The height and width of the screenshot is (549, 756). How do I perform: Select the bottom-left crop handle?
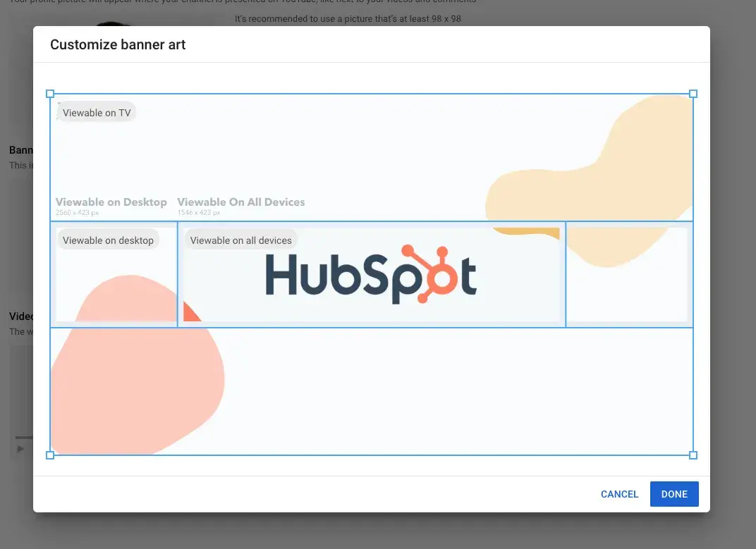(x=50, y=455)
